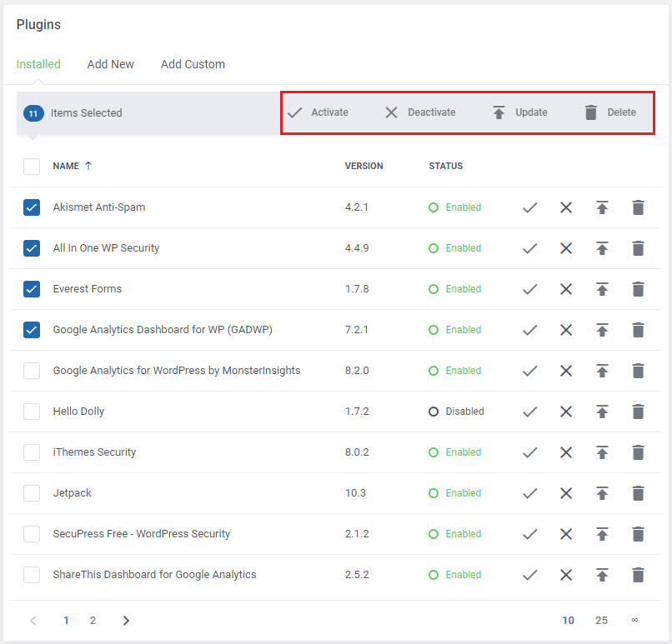Bulk Deactivate the selected plugins
Viewport: 672px width, 644px height.
[420, 112]
